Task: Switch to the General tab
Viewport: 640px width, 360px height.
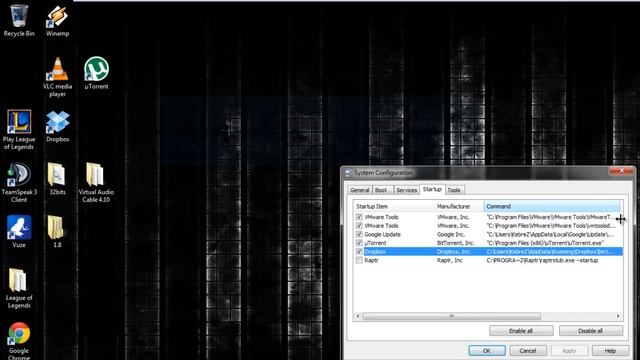Action: point(360,190)
